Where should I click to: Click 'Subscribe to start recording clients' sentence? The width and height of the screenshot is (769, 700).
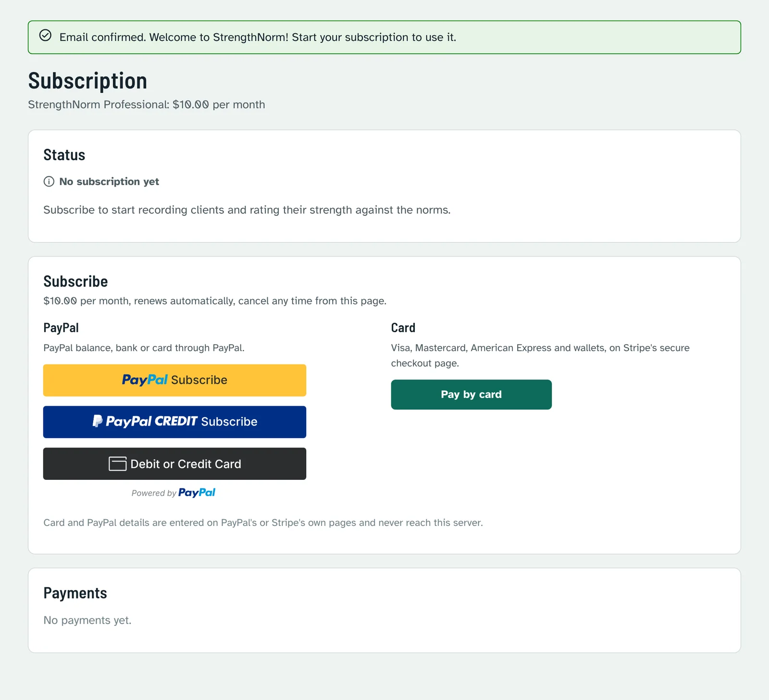pos(247,210)
